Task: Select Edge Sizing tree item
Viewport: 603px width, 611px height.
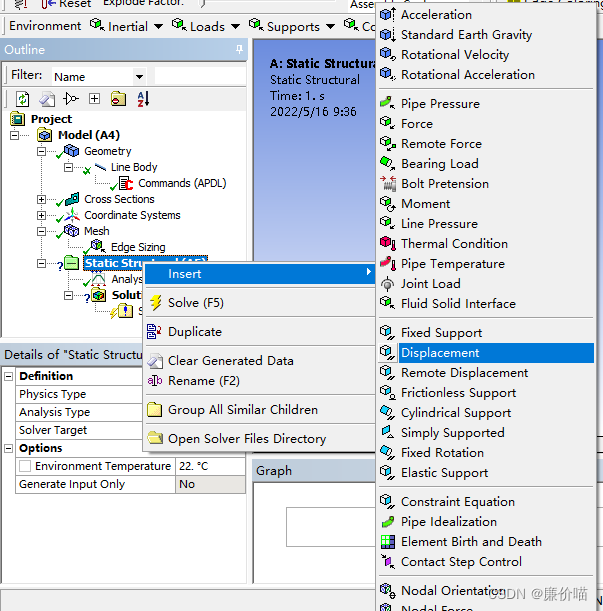Action: tap(138, 247)
